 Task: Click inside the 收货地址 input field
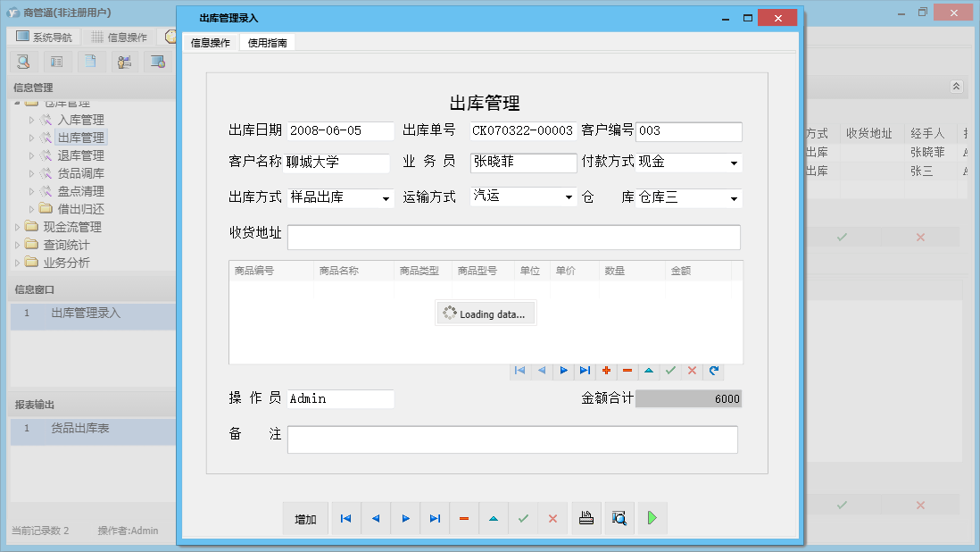(513, 237)
